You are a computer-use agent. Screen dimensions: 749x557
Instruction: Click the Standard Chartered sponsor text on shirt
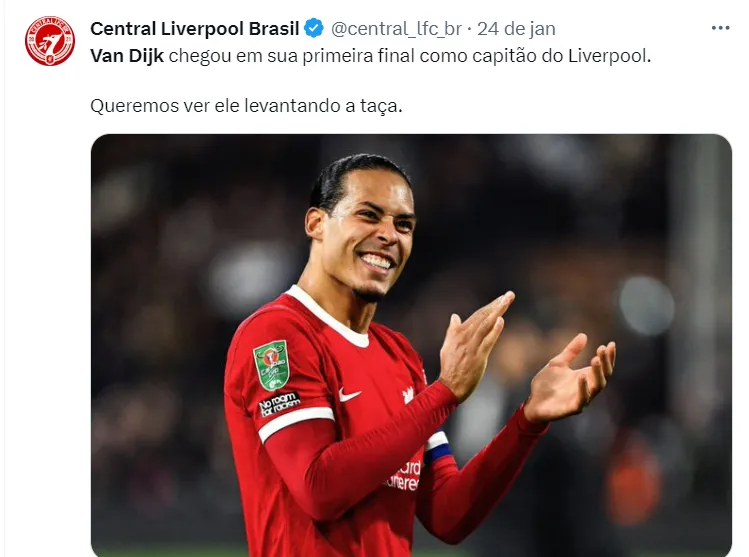point(404,475)
